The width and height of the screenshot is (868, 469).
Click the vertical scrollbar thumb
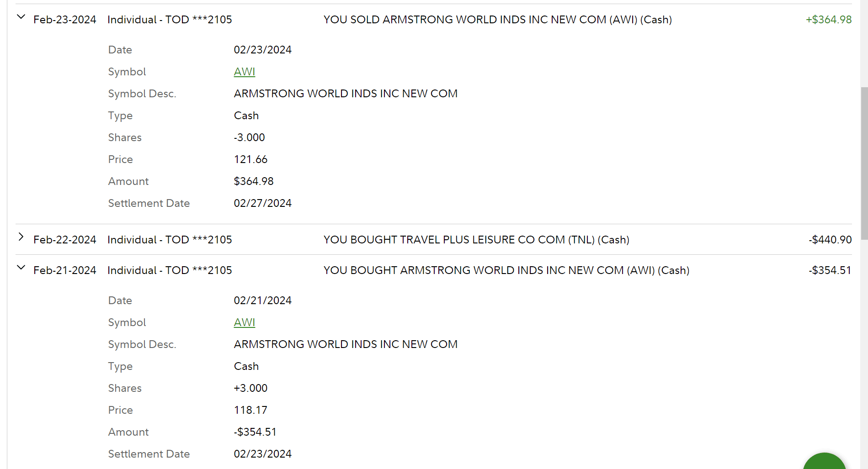864,163
